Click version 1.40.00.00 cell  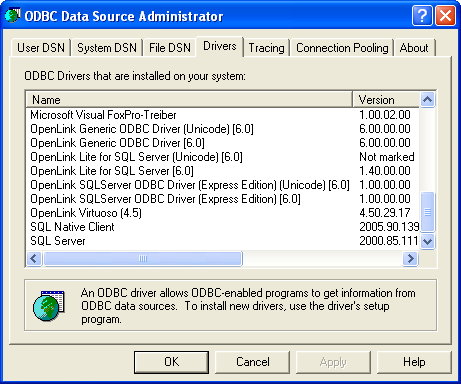coord(385,171)
